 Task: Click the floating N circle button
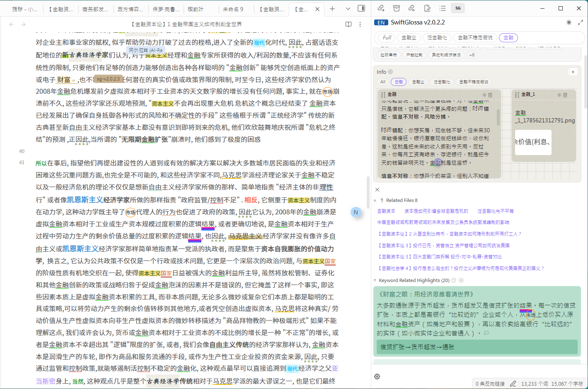(356, 212)
